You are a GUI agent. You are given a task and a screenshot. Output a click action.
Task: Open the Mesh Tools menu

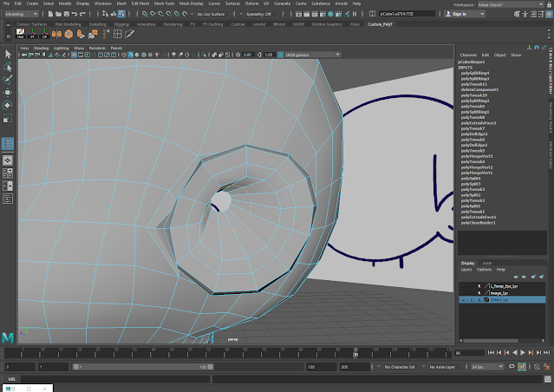(x=163, y=3)
